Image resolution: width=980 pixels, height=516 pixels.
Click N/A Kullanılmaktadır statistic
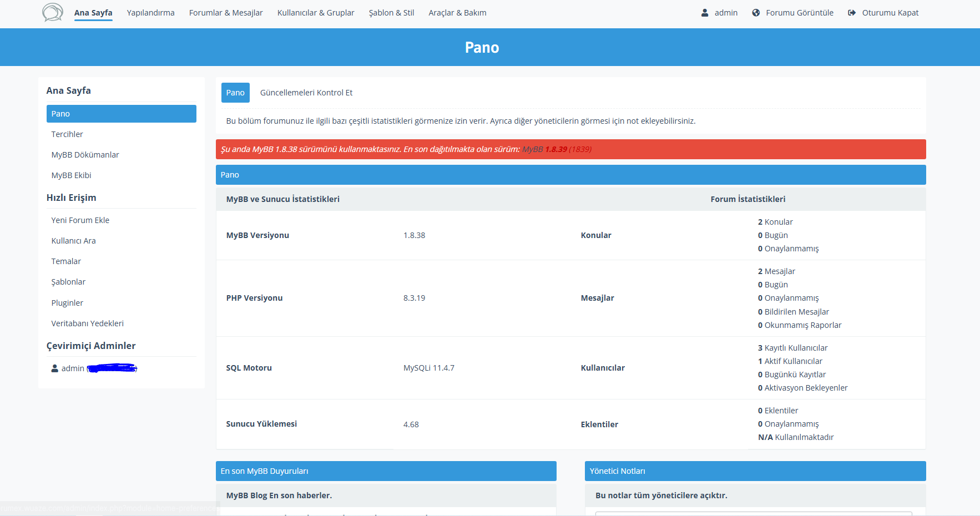coord(796,437)
